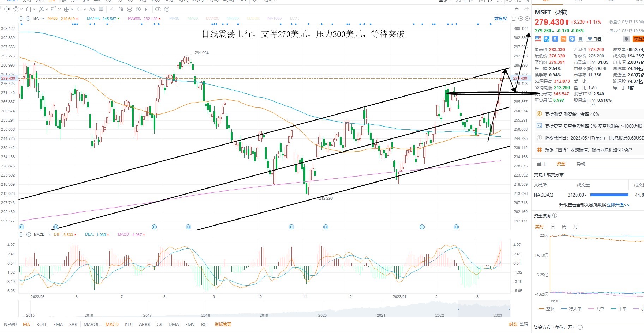Select the crosshair move cursor tool

coord(6,9)
